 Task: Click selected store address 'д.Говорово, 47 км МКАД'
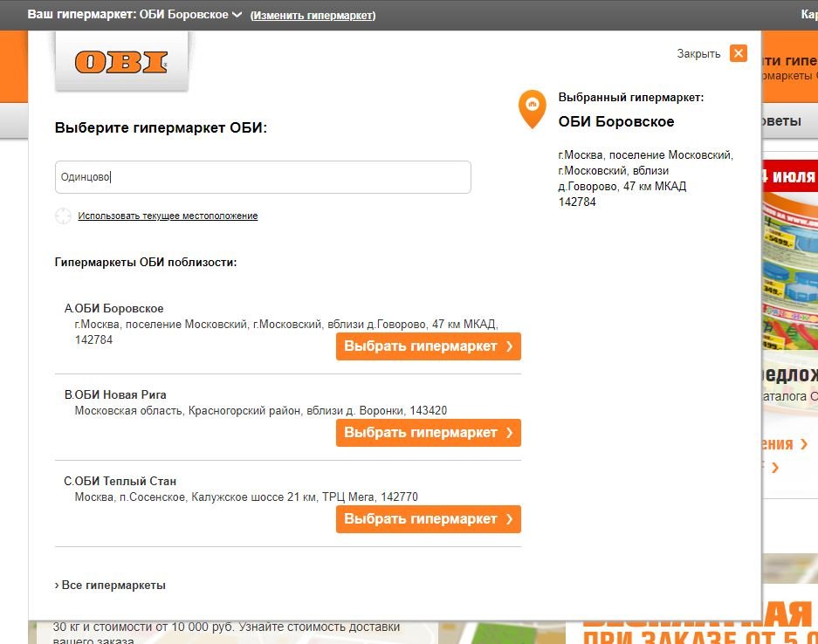(622, 186)
